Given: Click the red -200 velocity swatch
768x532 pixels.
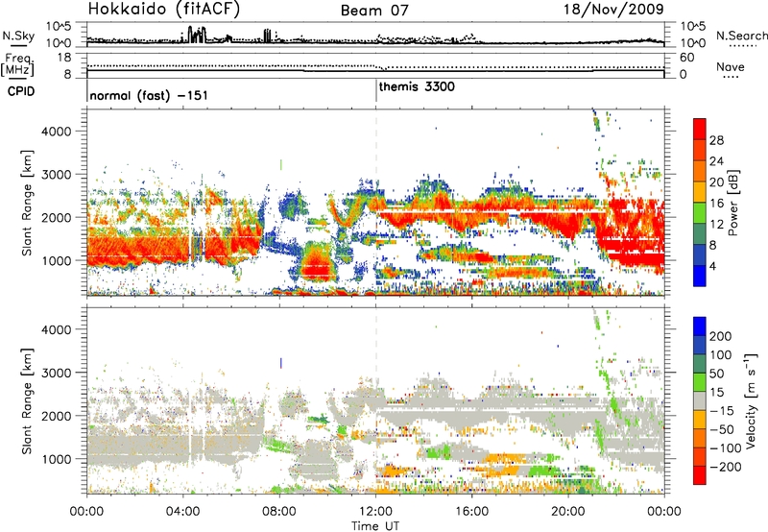Looking at the screenshot, I should (700, 475).
